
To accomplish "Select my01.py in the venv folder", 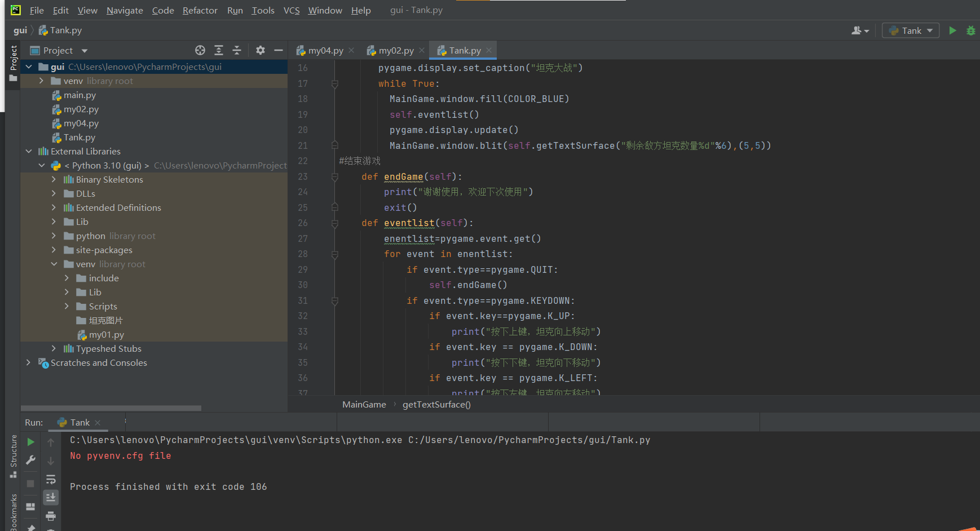I will point(106,334).
